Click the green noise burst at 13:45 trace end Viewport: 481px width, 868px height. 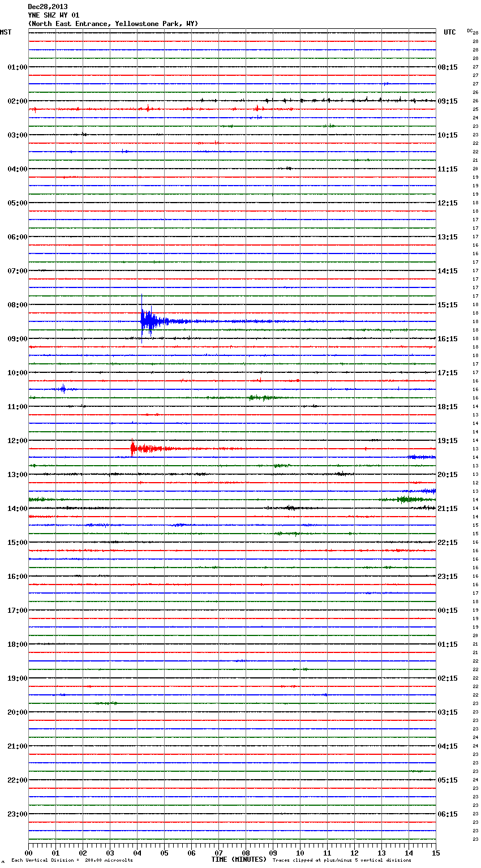tap(407, 499)
